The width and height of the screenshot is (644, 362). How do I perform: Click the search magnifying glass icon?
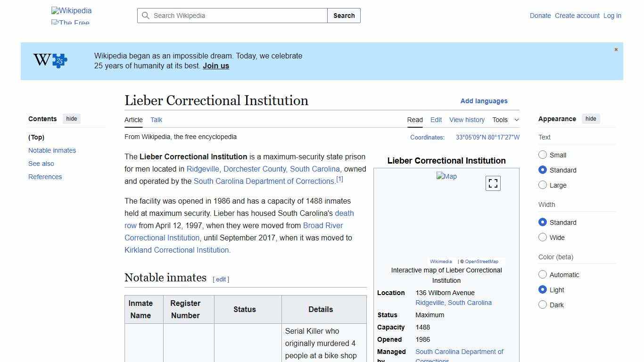click(146, 16)
